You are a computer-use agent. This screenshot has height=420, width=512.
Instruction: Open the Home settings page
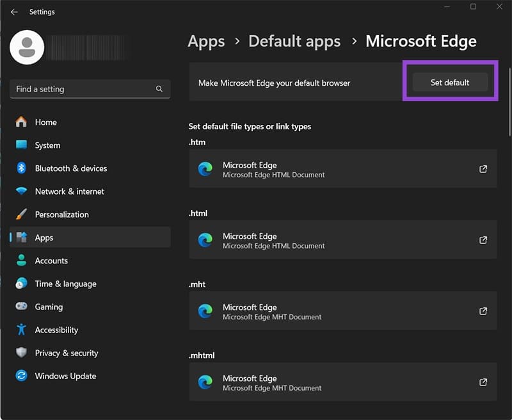click(x=90, y=122)
